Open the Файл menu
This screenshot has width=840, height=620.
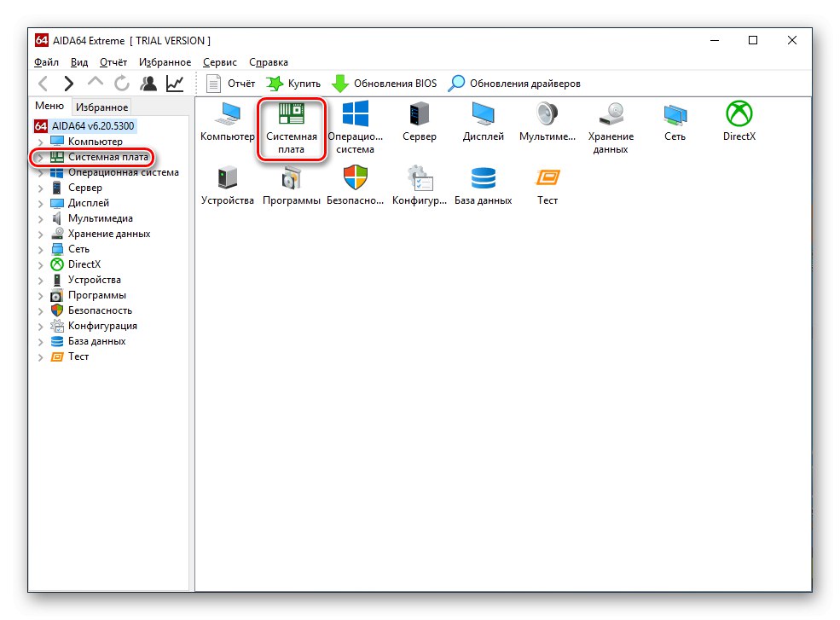click(46, 62)
